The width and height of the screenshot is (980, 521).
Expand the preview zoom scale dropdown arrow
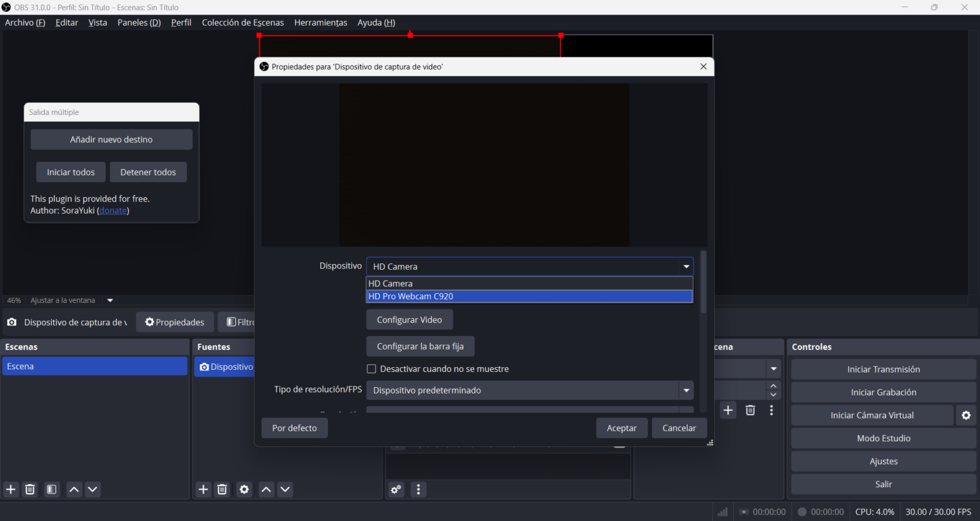pos(110,300)
